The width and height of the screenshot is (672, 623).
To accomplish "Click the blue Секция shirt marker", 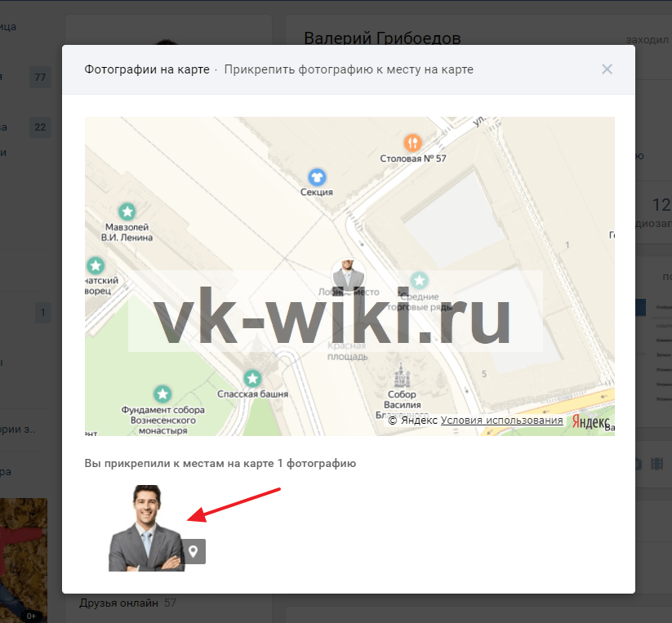I will point(317,176).
